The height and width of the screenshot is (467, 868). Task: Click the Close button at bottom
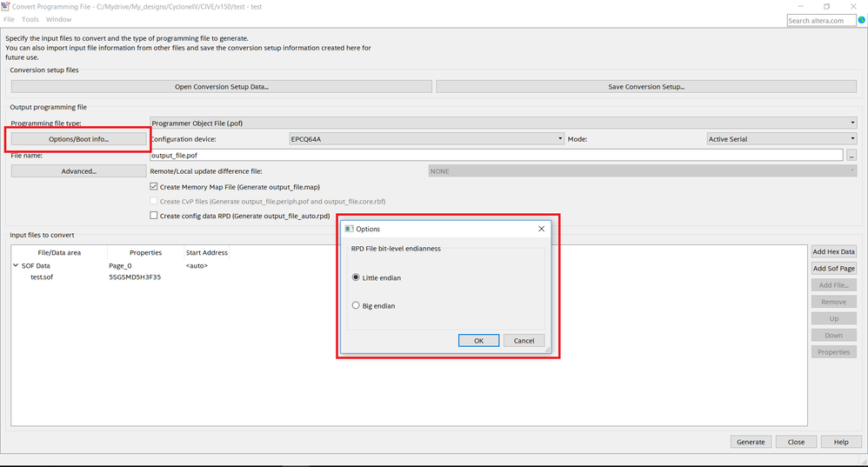pyautogui.click(x=796, y=442)
